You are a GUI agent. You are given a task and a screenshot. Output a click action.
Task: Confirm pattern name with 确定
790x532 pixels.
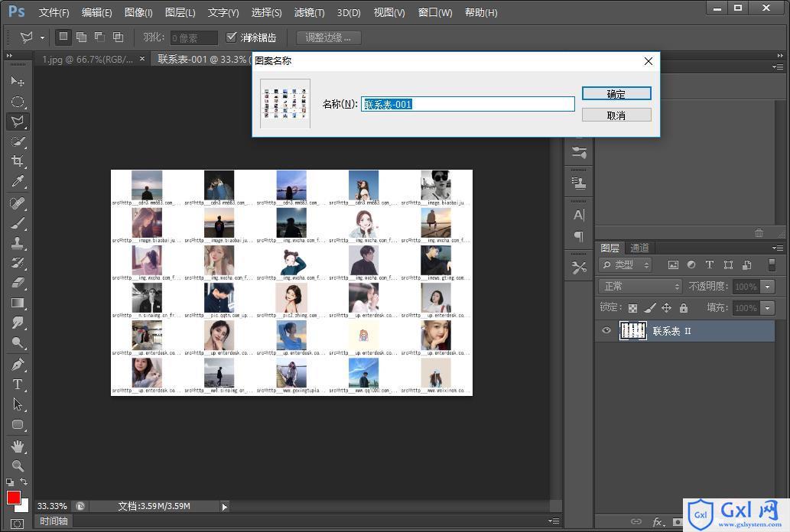(616, 94)
